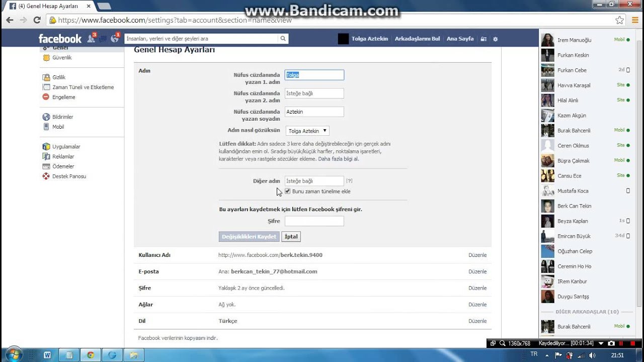This screenshot has width=644, height=362.
Task: Open the Windows Start button
Action: tap(14, 354)
